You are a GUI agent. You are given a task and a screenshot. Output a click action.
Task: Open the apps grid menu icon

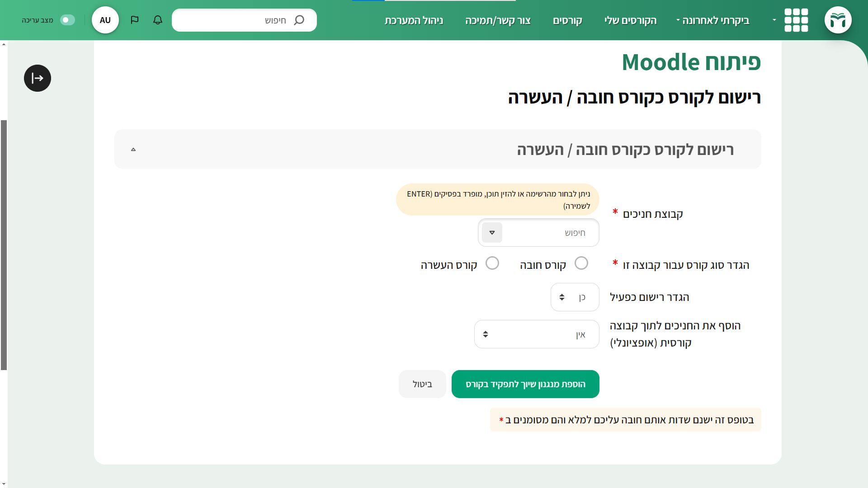(x=796, y=20)
